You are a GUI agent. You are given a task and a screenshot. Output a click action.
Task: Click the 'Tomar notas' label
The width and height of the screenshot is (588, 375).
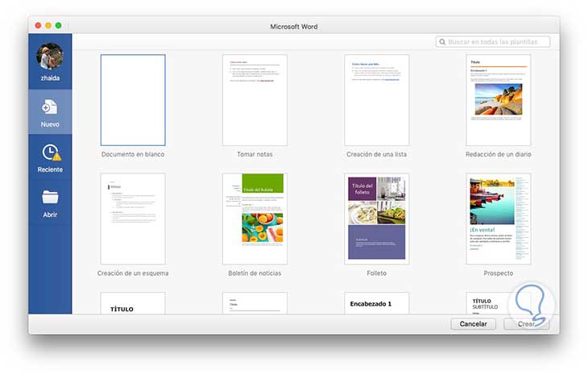255,154
